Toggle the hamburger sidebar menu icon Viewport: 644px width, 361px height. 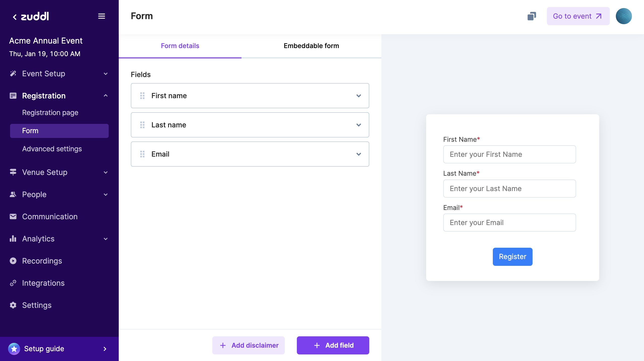pyautogui.click(x=102, y=16)
